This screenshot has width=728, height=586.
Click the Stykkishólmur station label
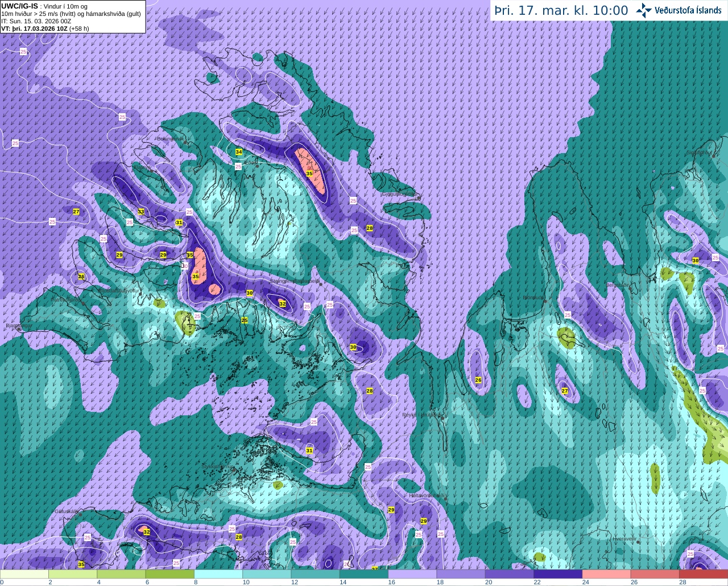pyautogui.click(x=218, y=466)
